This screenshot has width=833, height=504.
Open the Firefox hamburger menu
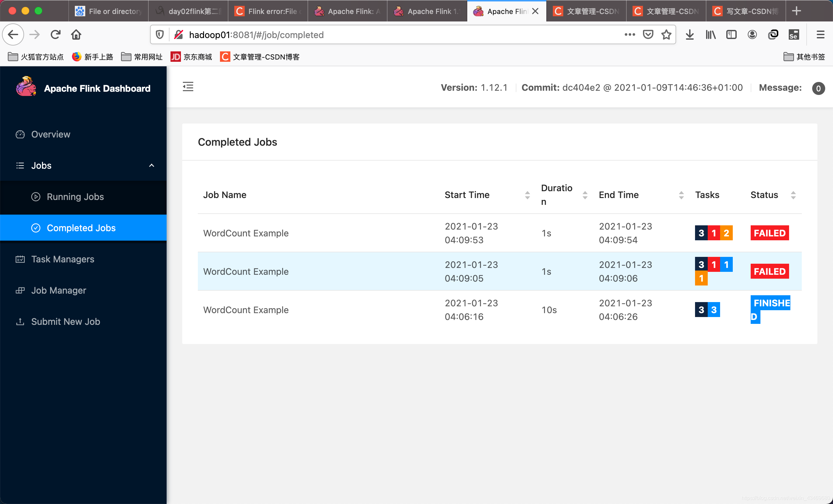(x=821, y=34)
